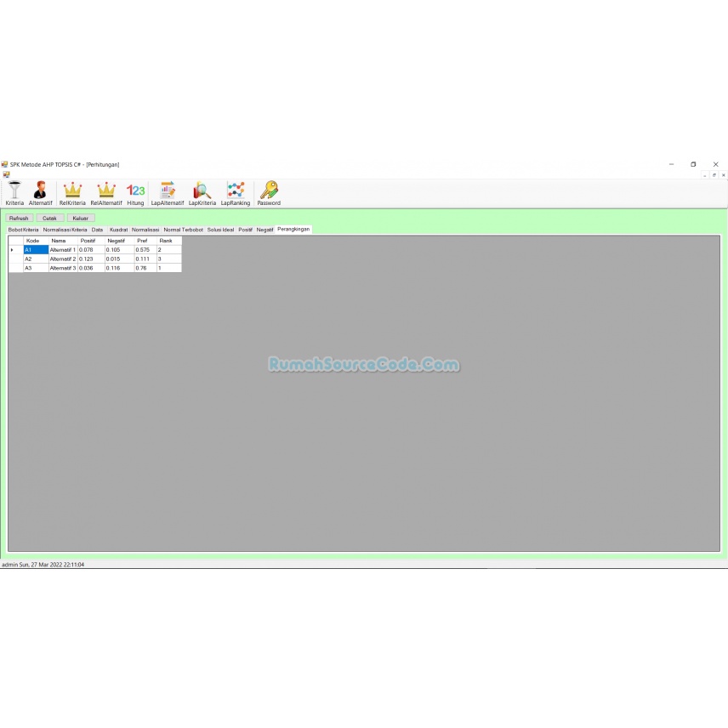The height and width of the screenshot is (728, 728).
Task: Minimize the inner Perhitungan child window
Action: [705, 175]
